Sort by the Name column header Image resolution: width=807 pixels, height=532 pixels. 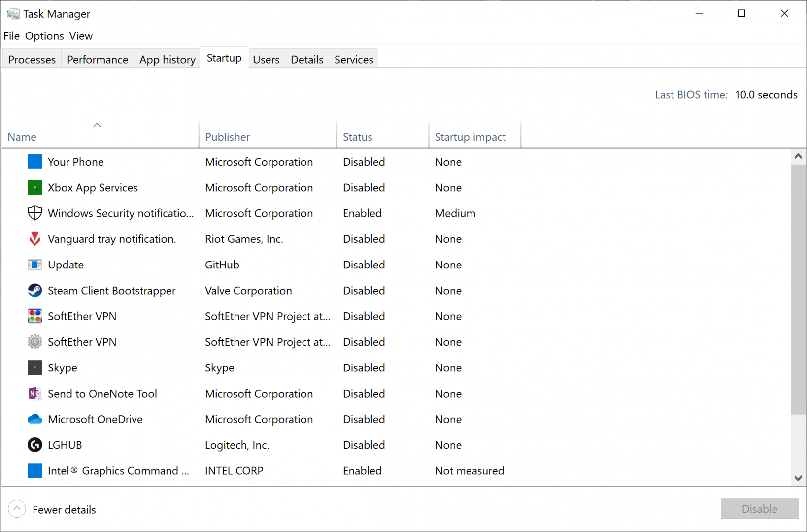(22, 137)
